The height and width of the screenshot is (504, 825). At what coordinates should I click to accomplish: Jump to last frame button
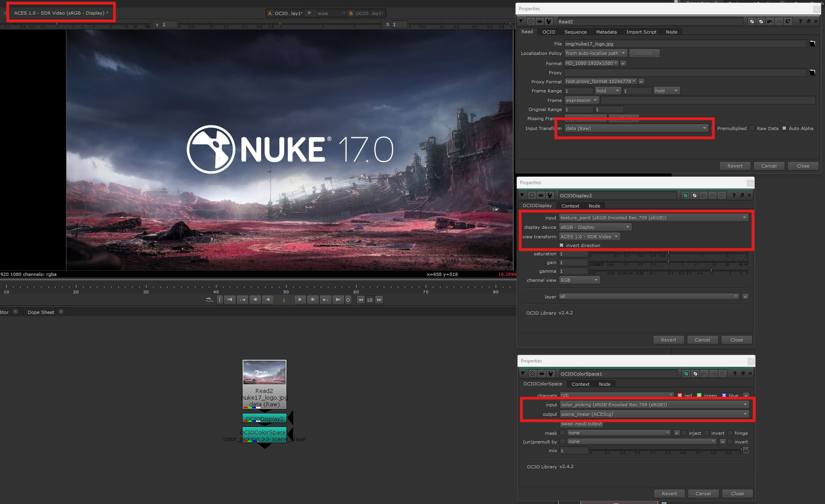tap(338, 300)
